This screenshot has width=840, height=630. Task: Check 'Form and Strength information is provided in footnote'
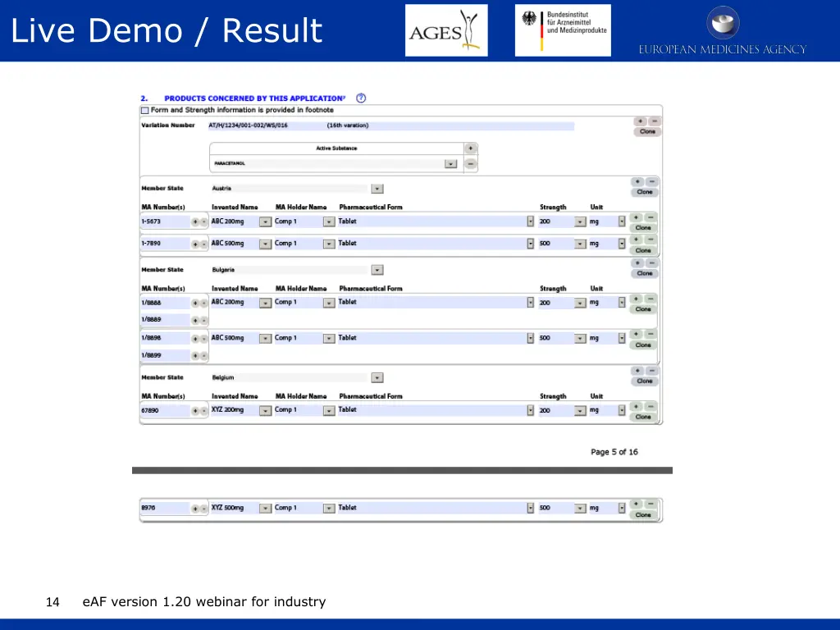coord(145,109)
